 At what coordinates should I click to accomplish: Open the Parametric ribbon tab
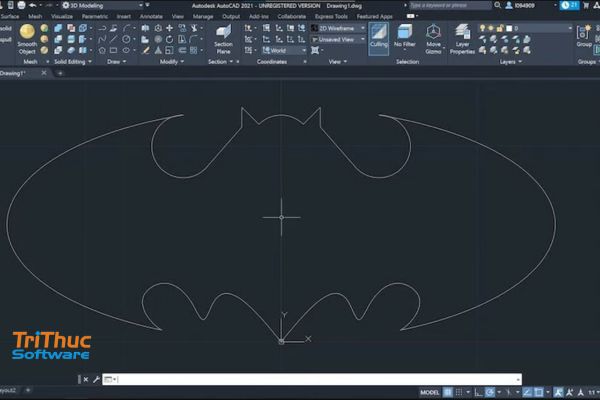click(95, 16)
